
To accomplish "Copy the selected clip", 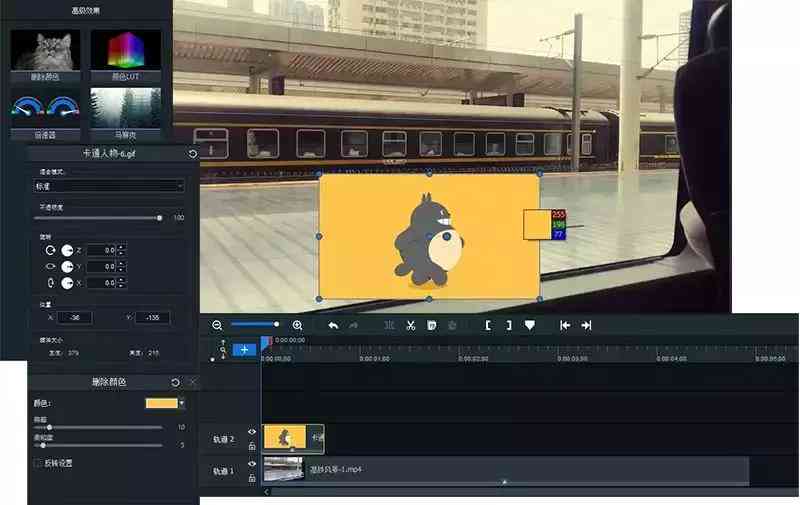I will 431,325.
